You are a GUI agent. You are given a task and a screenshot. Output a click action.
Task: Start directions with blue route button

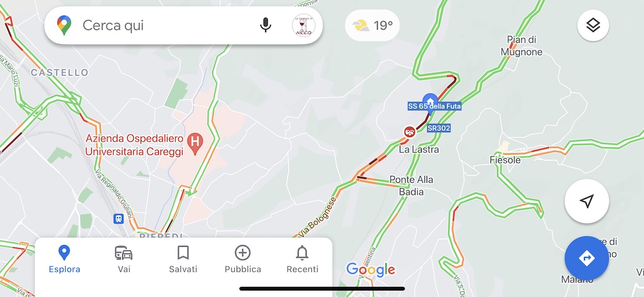coord(587,258)
